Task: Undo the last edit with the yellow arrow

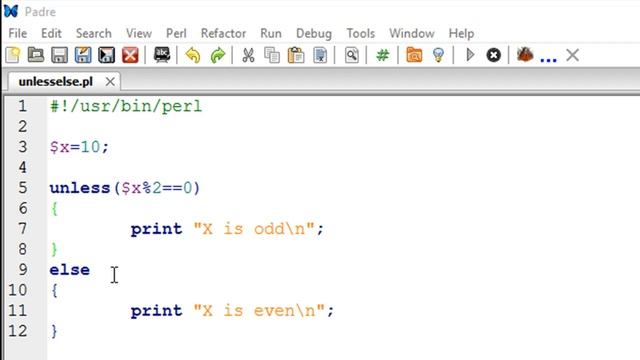Action: coord(193,55)
